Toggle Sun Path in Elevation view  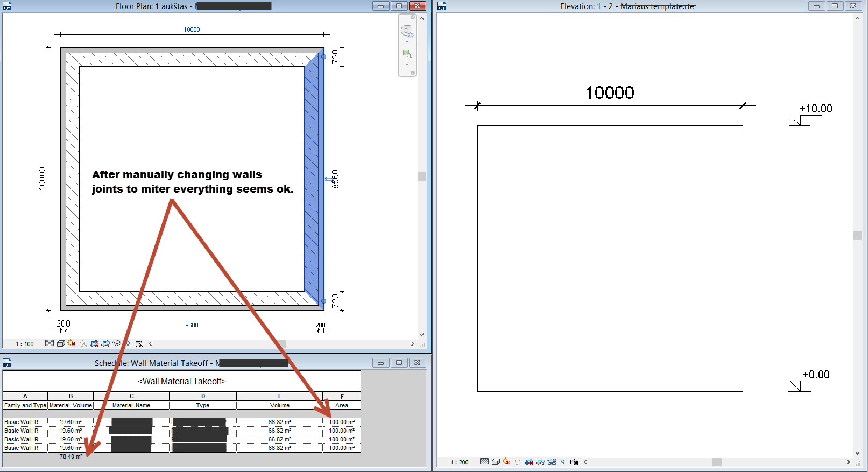[506, 462]
